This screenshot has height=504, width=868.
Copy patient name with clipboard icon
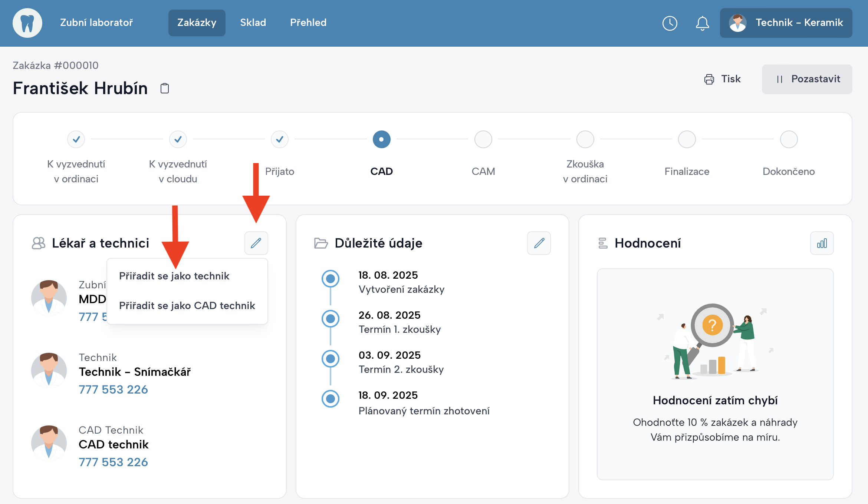point(165,89)
